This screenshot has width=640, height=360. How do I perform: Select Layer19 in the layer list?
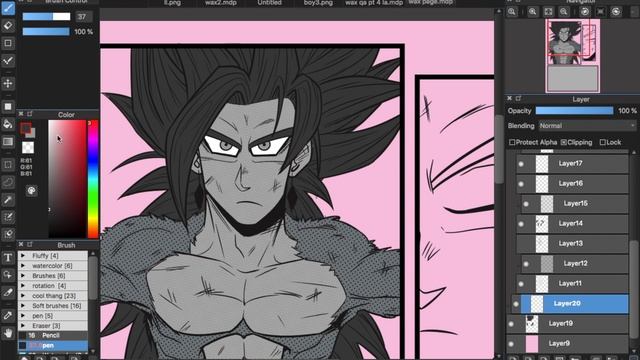point(567,324)
